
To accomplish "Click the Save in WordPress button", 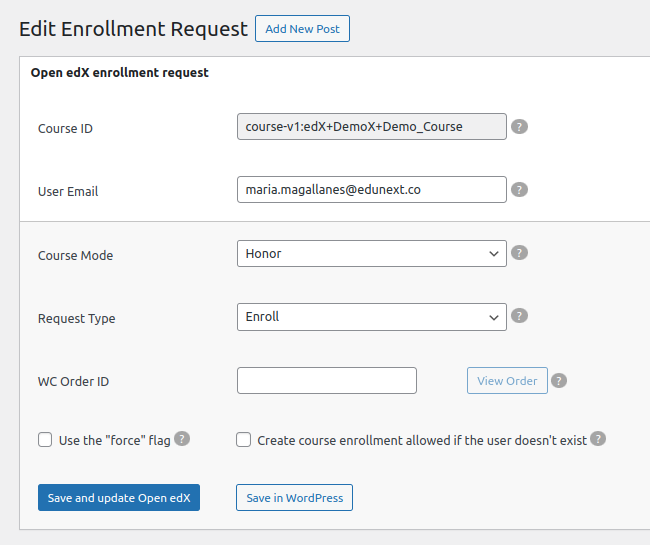I will click(x=294, y=497).
